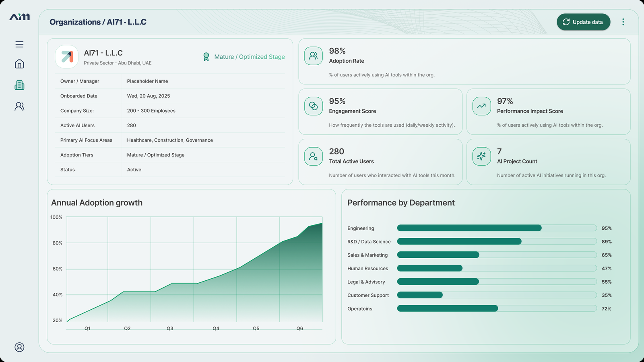This screenshot has height=362, width=644.
Task: Click the Engineering progress bar
Action: click(497, 228)
